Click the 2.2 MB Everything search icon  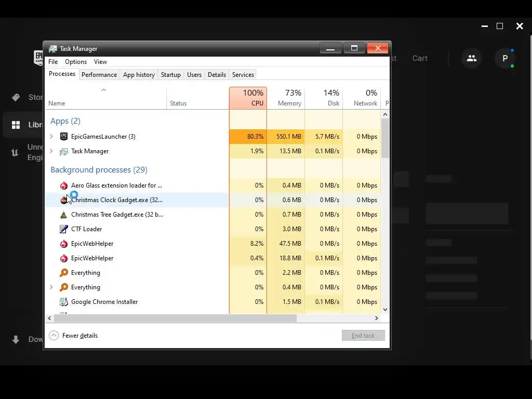(x=64, y=272)
